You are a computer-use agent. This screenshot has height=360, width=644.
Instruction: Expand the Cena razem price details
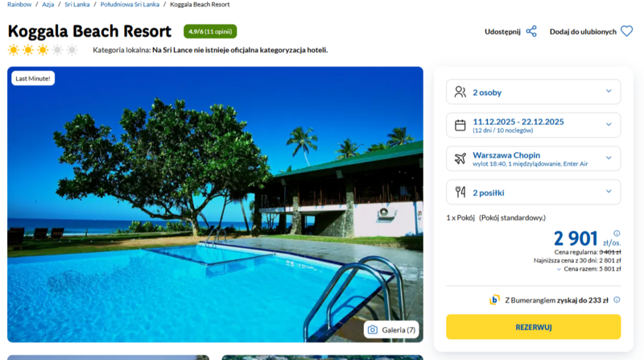(589, 270)
